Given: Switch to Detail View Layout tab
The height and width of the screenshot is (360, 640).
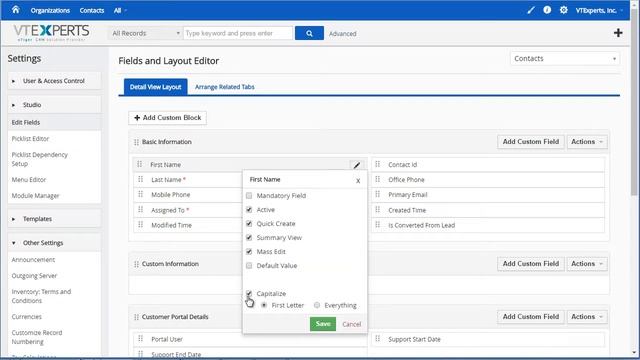Looking at the screenshot, I should [156, 87].
